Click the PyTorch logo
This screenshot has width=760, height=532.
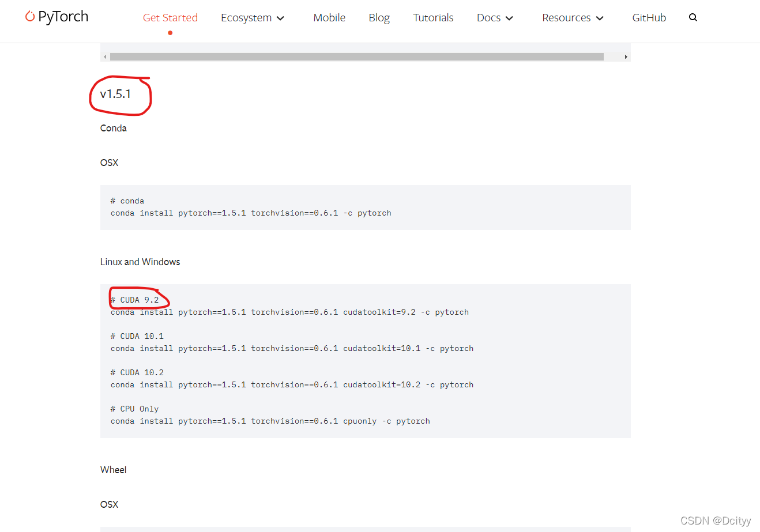tap(57, 17)
